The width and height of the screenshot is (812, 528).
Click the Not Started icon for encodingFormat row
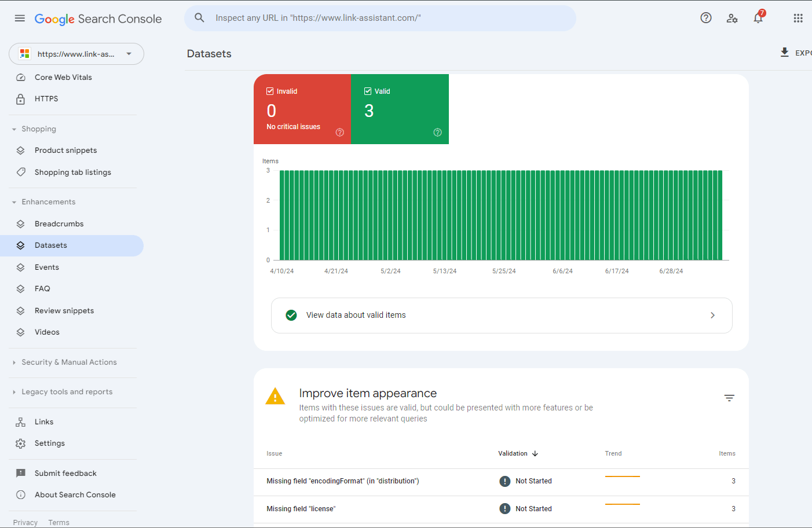(x=505, y=481)
